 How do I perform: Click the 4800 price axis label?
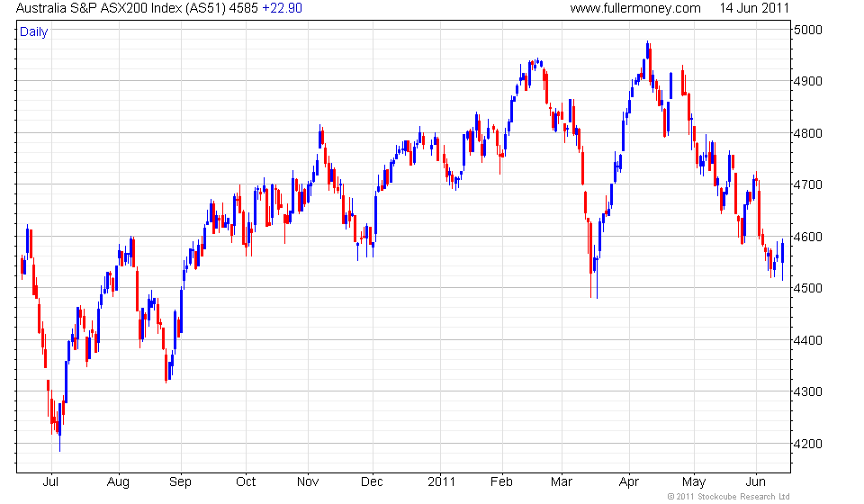point(808,133)
